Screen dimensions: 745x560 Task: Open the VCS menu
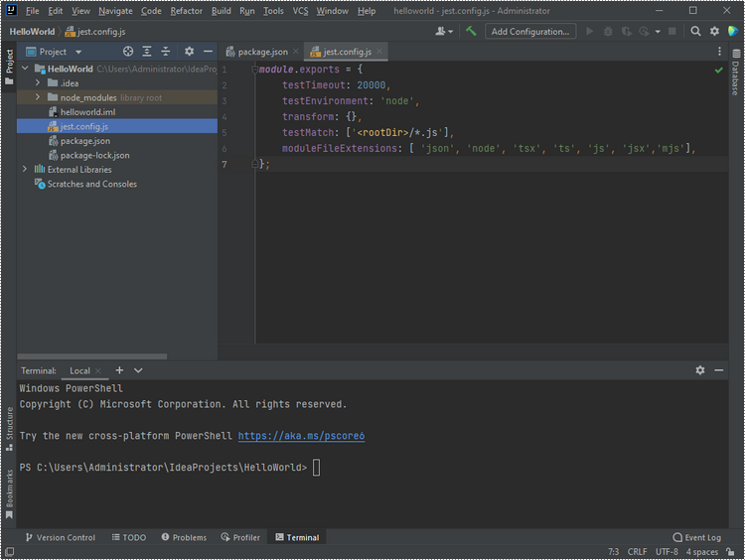300,11
